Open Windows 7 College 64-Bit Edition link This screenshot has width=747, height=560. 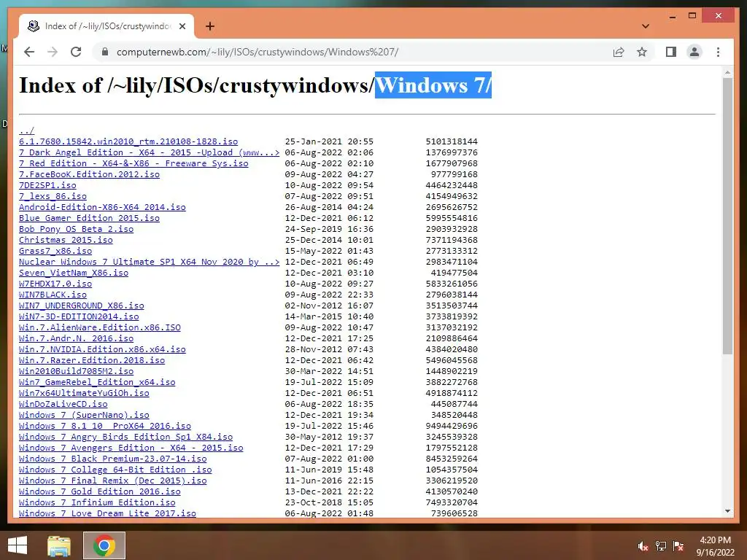pyautogui.click(x=115, y=470)
